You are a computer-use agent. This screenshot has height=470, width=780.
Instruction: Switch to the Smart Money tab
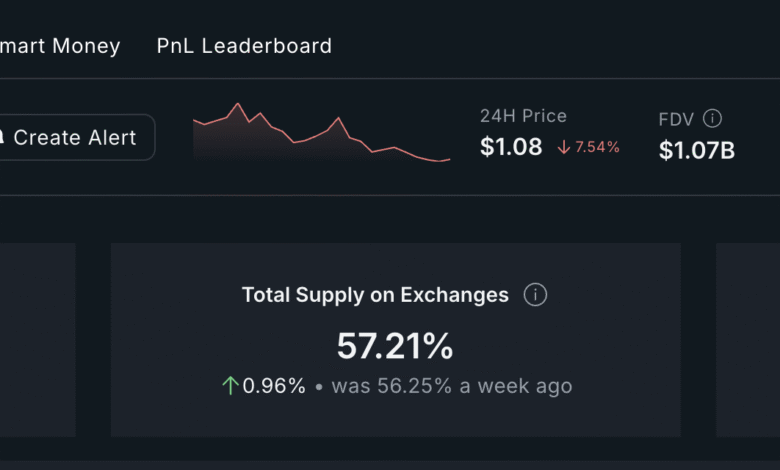(60, 46)
